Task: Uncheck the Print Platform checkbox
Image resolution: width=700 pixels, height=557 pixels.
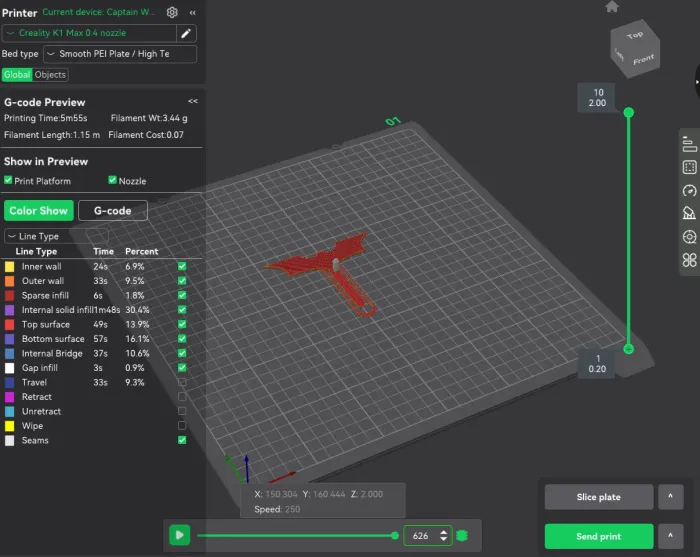Action: pyautogui.click(x=9, y=181)
